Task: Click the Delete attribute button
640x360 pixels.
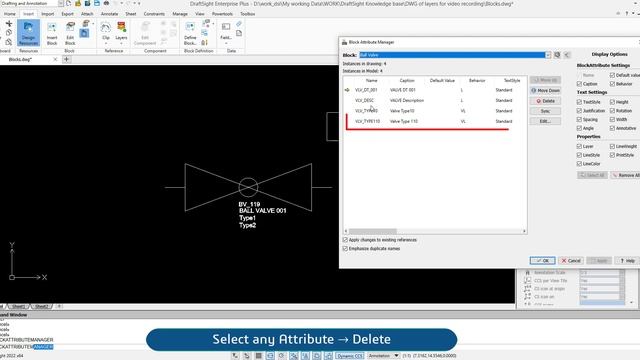Action: click(x=545, y=101)
